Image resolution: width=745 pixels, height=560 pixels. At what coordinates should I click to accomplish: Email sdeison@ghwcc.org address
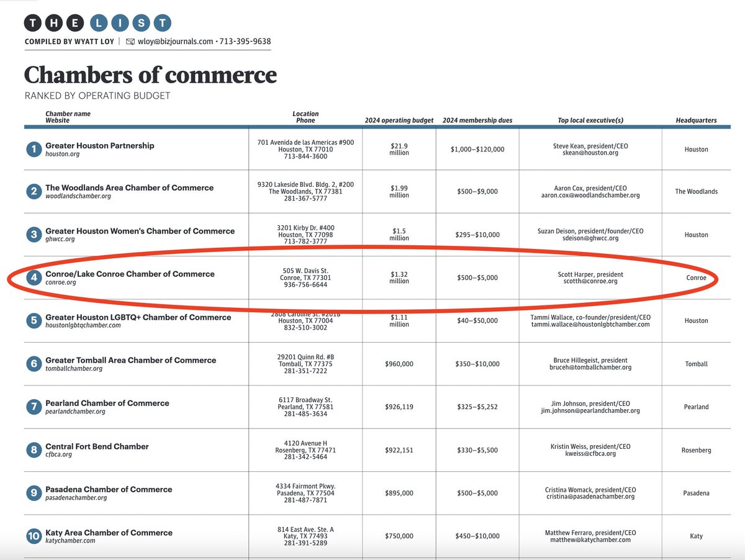click(x=590, y=238)
